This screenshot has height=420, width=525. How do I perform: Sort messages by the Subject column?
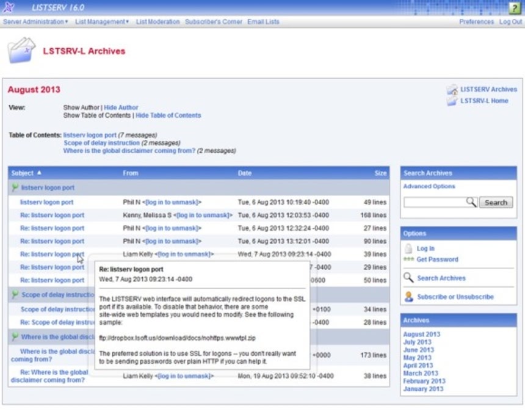tap(23, 173)
